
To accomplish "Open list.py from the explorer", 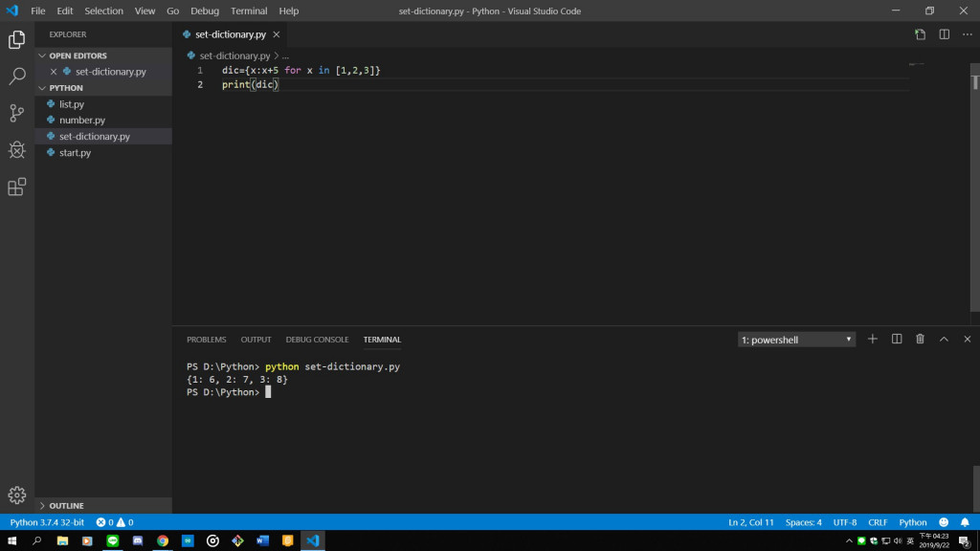I will (103, 104).
